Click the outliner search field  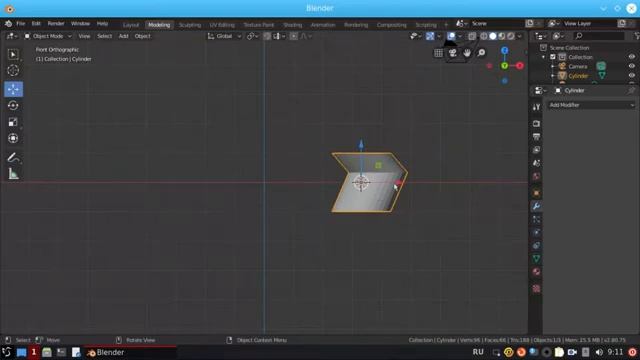click(x=599, y=36)
